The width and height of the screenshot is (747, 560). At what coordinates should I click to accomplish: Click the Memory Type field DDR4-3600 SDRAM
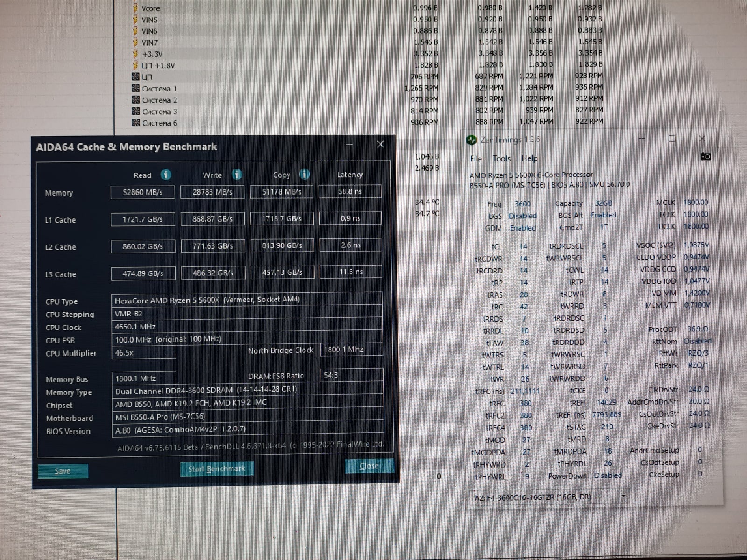pos(248,390)
